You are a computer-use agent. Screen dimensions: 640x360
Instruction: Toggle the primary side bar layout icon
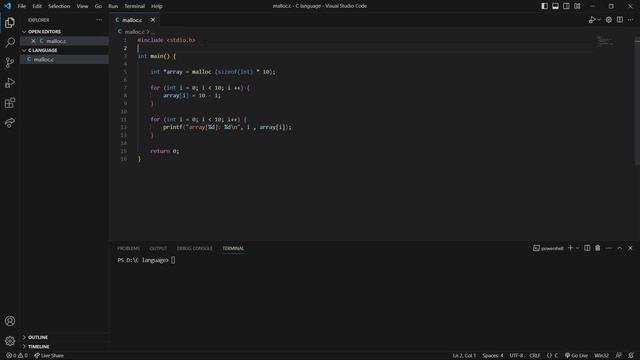pos(544,6)
